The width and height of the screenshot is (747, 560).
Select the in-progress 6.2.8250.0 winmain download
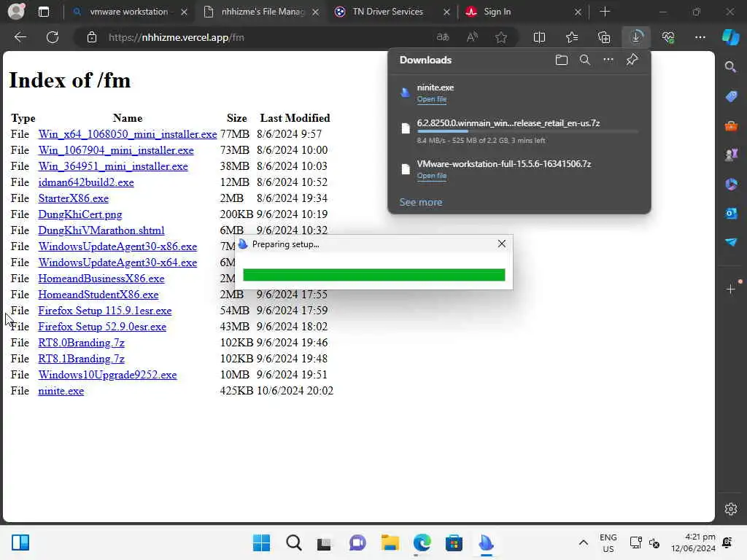coord(519,131)
